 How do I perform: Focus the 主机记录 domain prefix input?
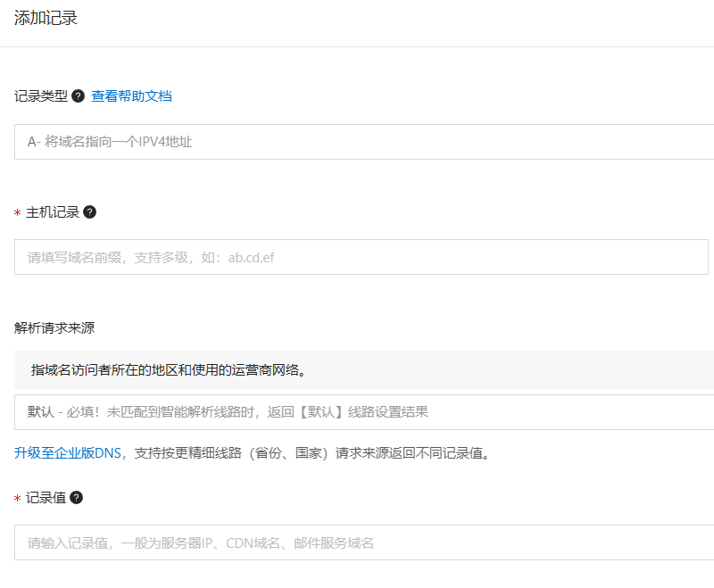[x=361, y=257]
